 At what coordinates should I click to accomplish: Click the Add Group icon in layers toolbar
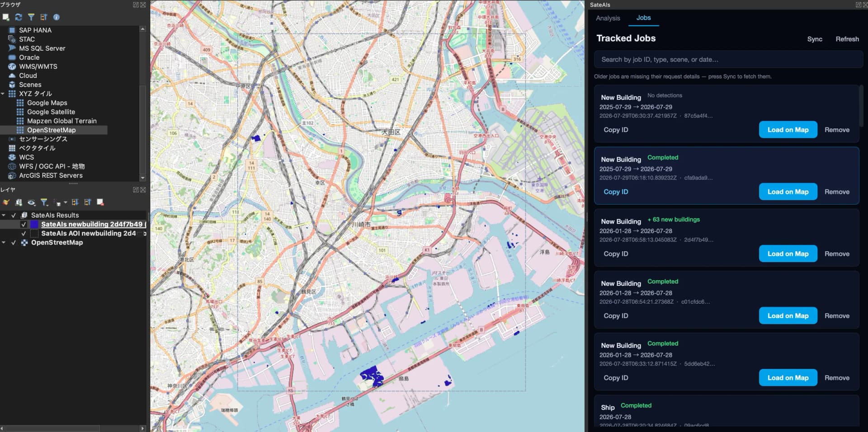click(19, 202)
